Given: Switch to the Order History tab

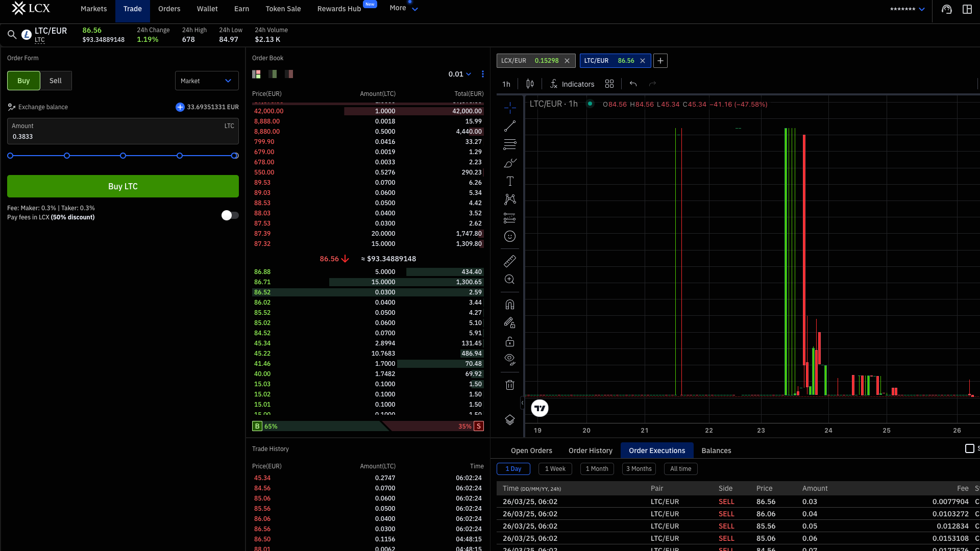Looking at the screenshot, I should (x=591, y=450).
